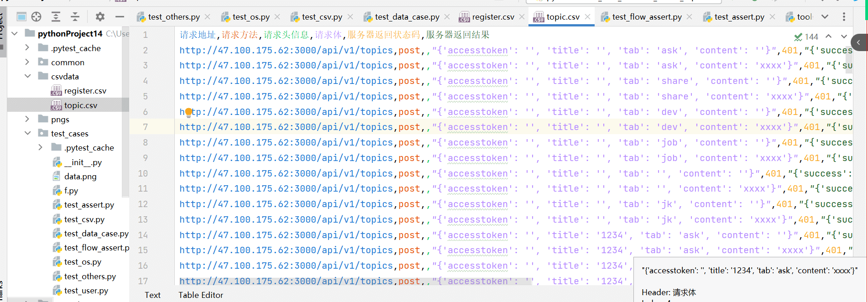868x302 pixels.
Task: Close the test_assert.py tab
Action: click(772, 17)
